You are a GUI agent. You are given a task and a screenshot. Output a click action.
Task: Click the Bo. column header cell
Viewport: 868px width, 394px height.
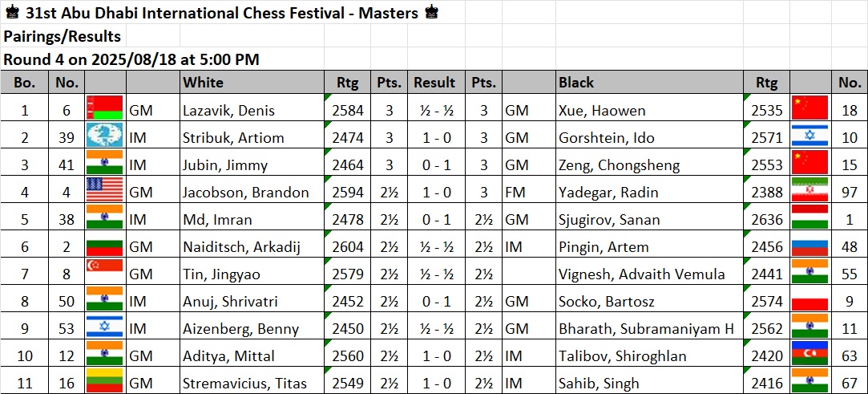coord(24,83)
